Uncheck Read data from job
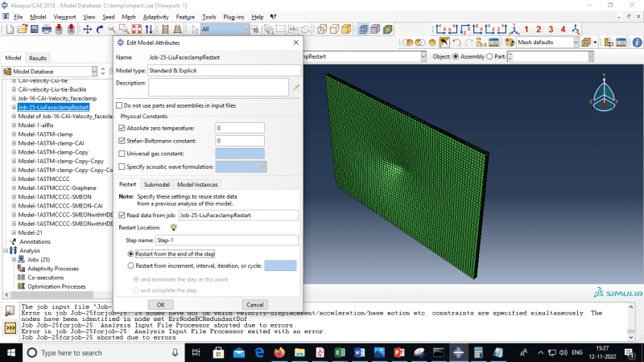The image size is (644, 362). click(x=122, y=215)
